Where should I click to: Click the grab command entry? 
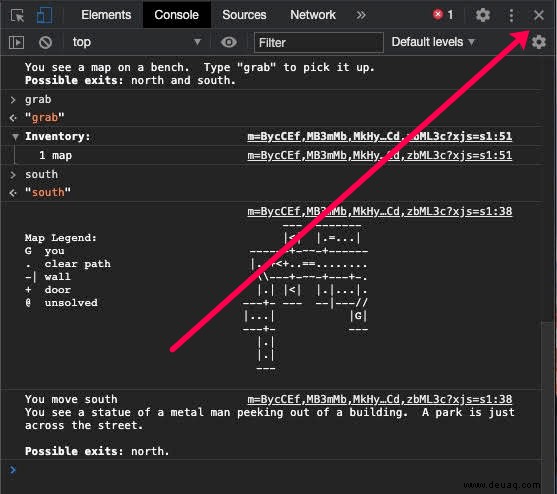point(38,99)
